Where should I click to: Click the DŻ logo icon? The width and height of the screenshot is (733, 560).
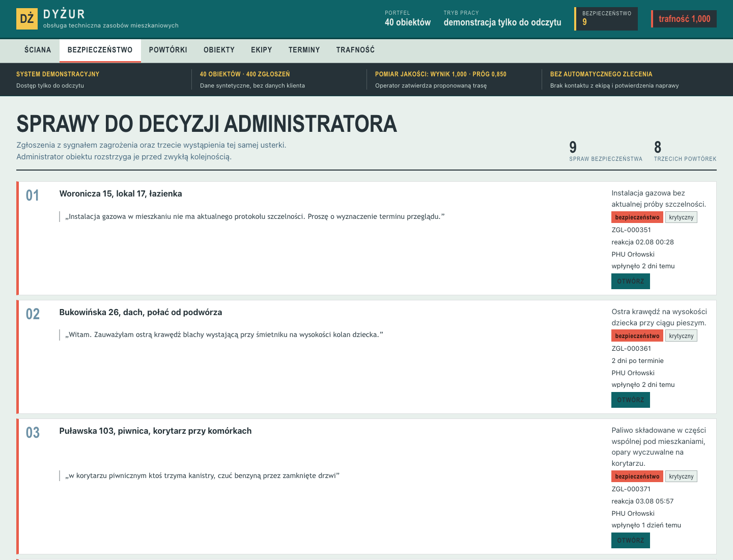coord(27,19)
